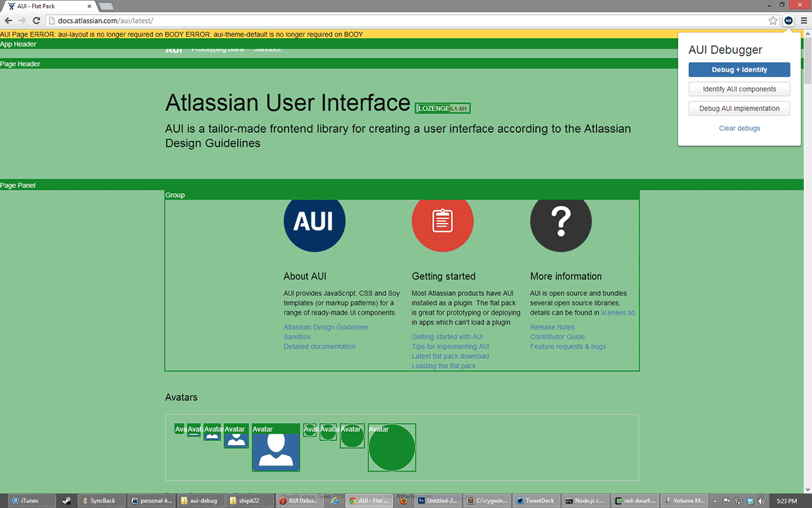This screenshot has width=812, height=508.
Task: Select the largest square blue avatar
Action: click(x=276, y=448)
